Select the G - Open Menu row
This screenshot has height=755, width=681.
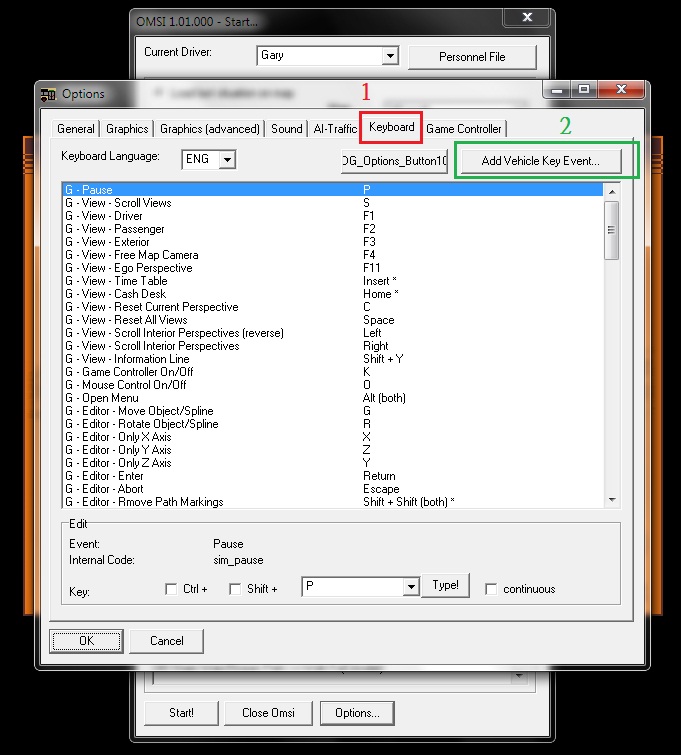click(x=333, y=398)
